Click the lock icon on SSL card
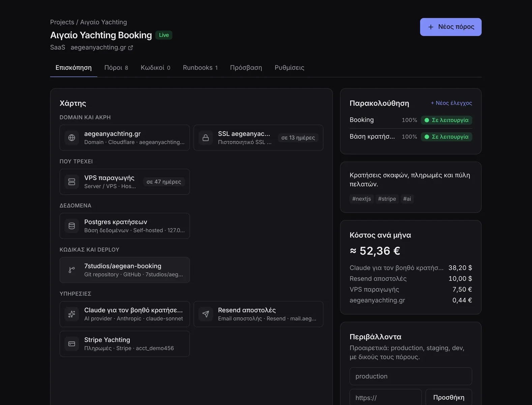Screen dimensions: 532x405 click(205, 138)
